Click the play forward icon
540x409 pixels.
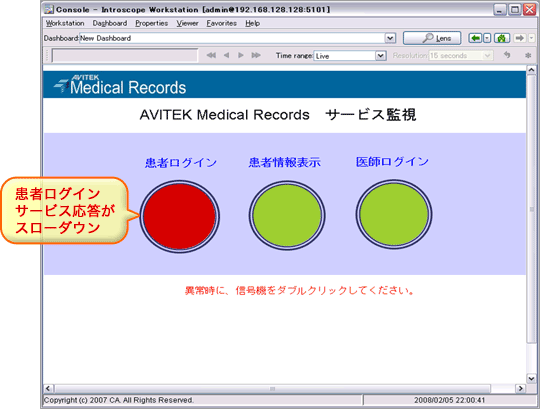[x=241, y=55]
